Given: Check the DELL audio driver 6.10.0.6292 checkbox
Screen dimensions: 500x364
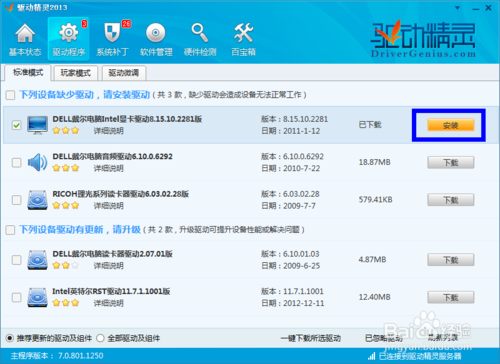Looking at the screenshot, I should (x=16, y=163).
